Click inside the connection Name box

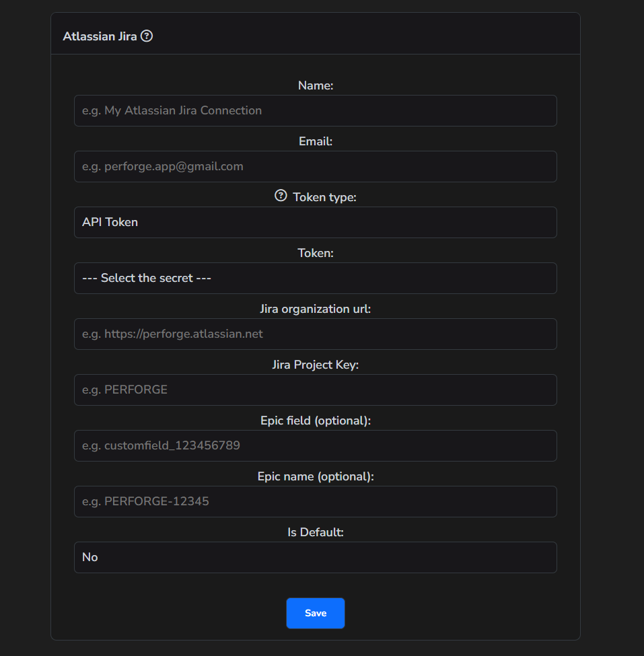pyautogui.click(x=315, y=110)
